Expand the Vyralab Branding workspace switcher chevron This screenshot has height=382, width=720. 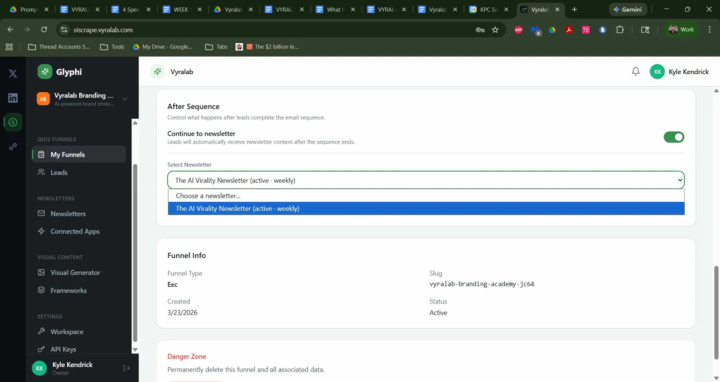[x=124, y=99]
